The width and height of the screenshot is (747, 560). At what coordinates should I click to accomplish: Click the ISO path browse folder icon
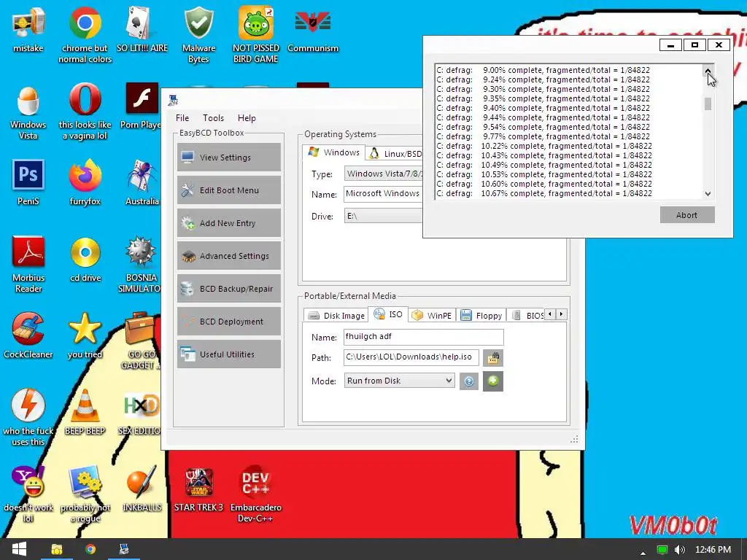click(x=493, y=357)
